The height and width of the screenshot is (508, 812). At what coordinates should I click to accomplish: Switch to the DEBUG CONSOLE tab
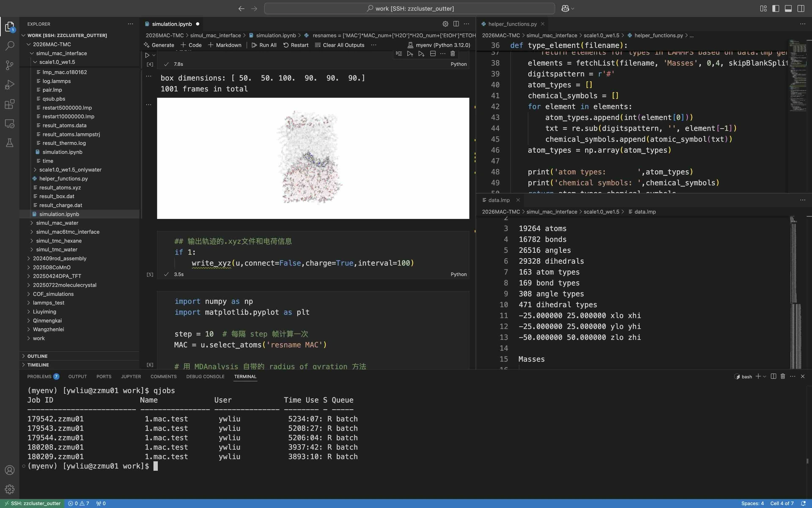(205, 376)
